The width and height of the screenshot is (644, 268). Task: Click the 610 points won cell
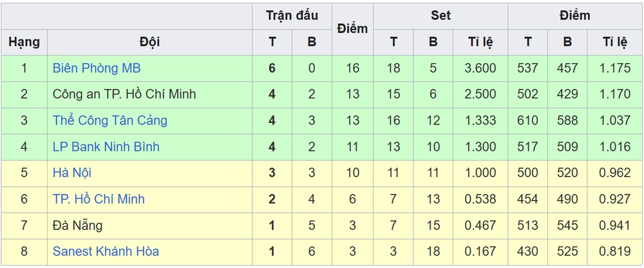point(528,120)
